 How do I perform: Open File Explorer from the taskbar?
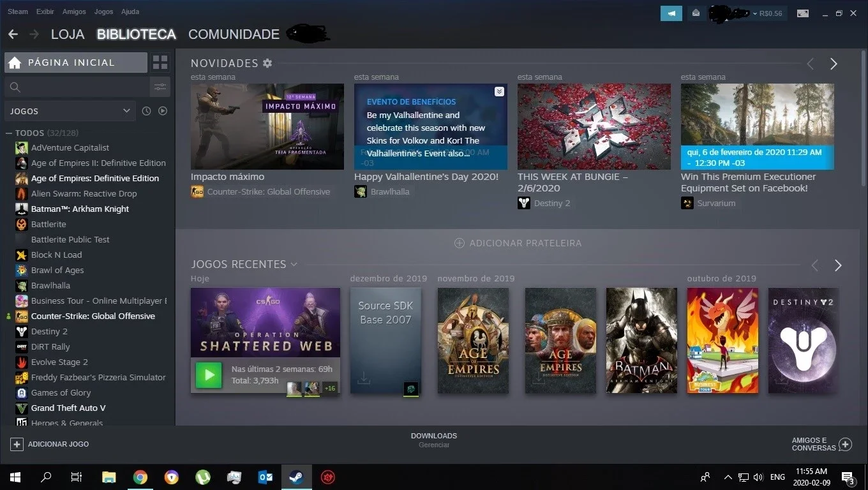(109, 477)
